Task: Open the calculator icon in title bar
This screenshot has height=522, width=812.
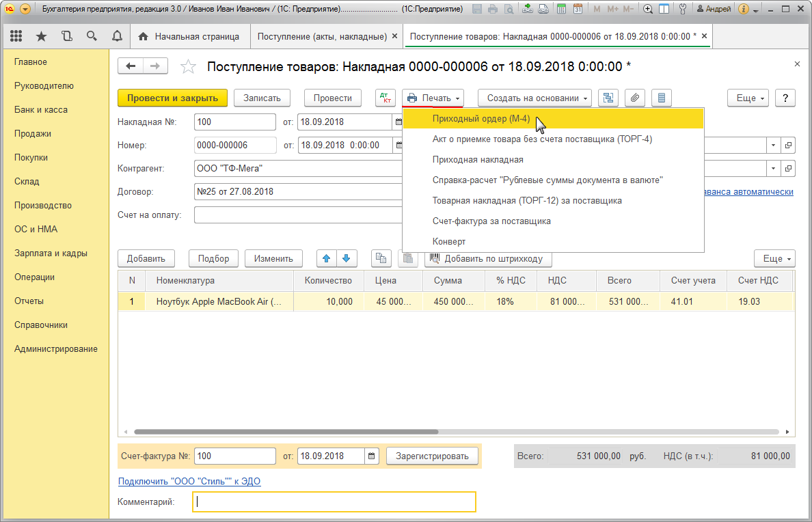Action: (x=561, y=10)
